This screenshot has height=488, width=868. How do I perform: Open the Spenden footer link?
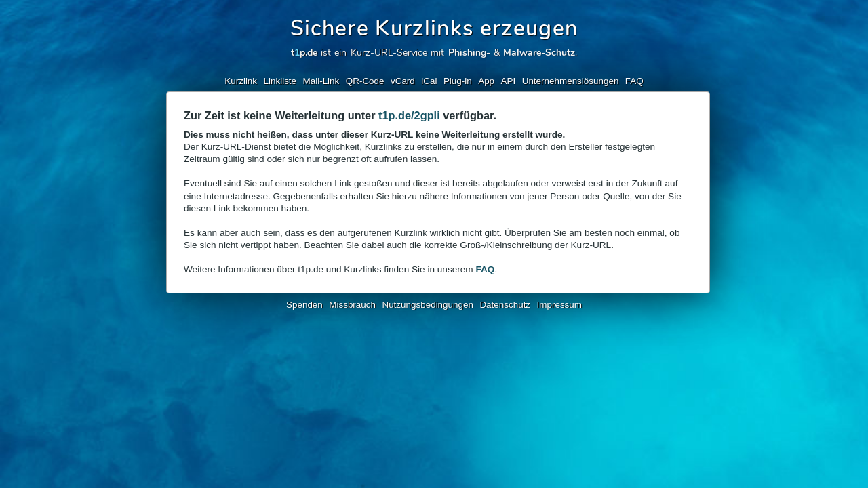tap(304, 305)
